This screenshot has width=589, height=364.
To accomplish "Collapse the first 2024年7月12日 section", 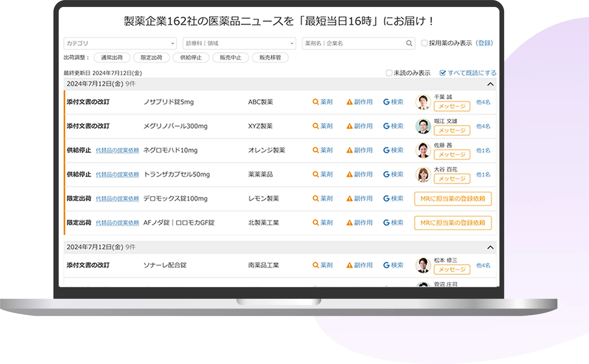I will click(x=490, y=84).
